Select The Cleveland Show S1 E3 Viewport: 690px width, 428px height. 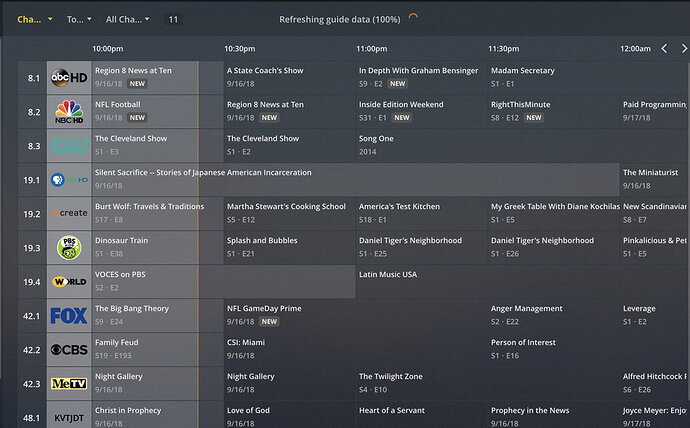click(x=158, y=146)
